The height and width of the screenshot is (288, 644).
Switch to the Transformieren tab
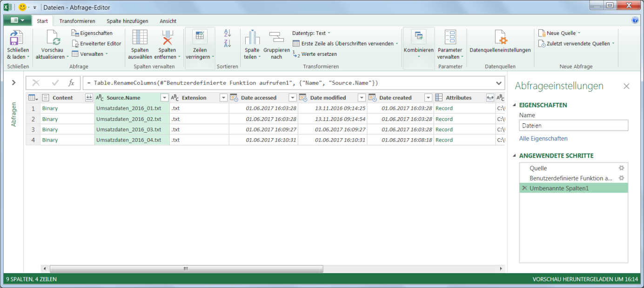tap(77, 21)
